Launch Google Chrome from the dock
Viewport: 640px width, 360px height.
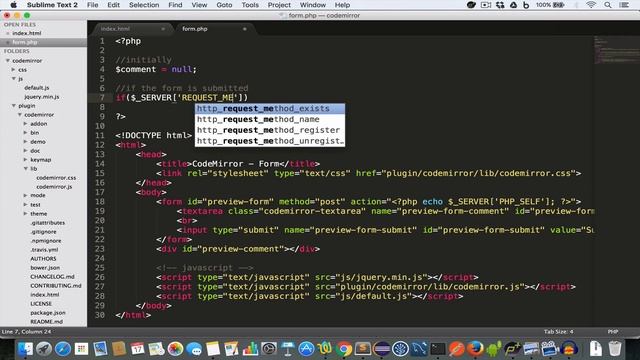344,349
